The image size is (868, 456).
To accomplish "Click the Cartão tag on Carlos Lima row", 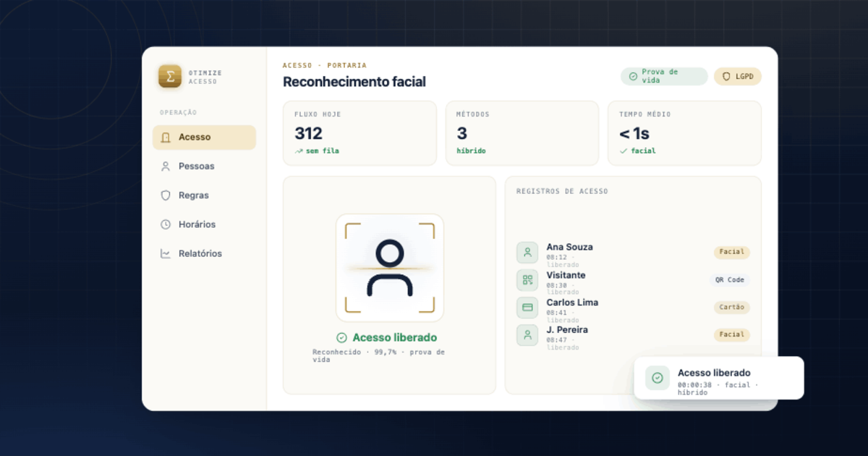I will click(732, 308).
